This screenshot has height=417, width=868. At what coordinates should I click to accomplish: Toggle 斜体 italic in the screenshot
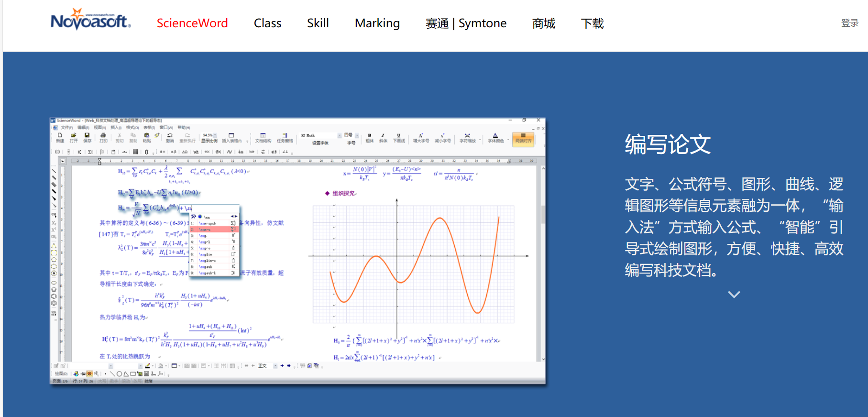tap(383, 138)
